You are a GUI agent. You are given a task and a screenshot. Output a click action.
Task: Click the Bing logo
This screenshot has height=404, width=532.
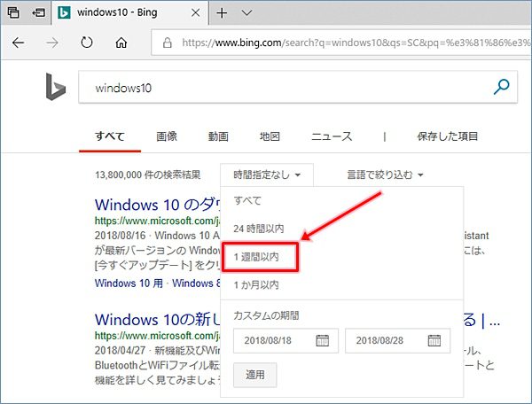(x=55, y=87)
